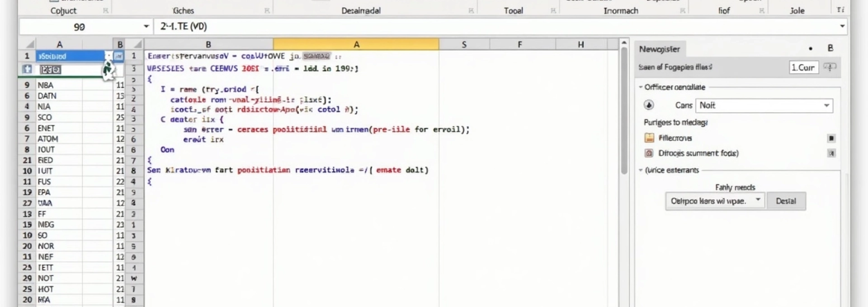This screenshot has width=868, height=307.
Task: Select the cell containing DATN
Action: click(59, 96)
